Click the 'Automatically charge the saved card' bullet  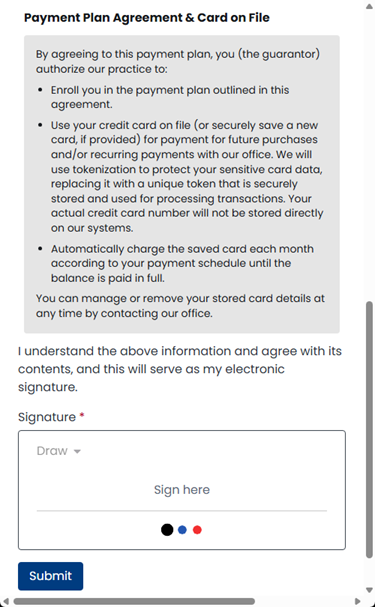(x=182, y=263)
